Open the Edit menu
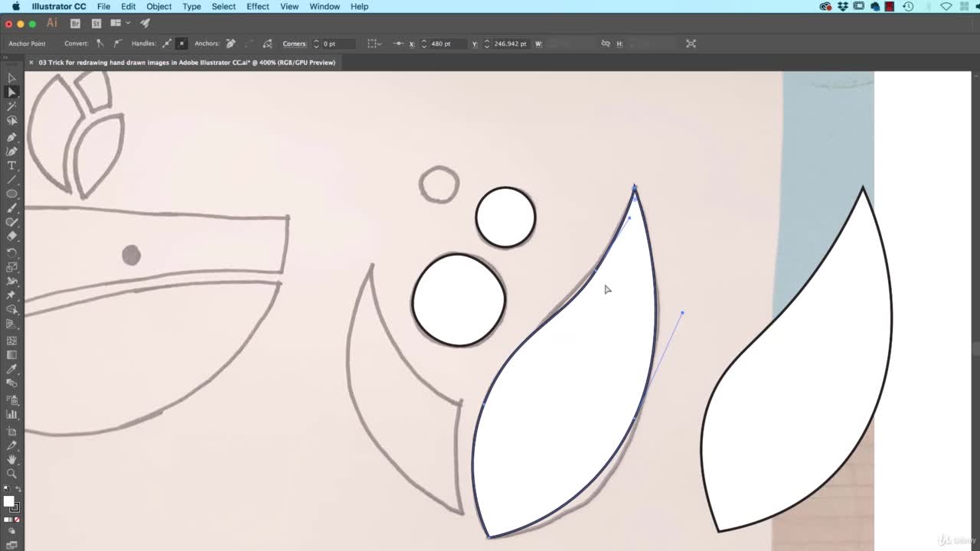The width and height of the screenshot is (980, 551). click(128, 6)
